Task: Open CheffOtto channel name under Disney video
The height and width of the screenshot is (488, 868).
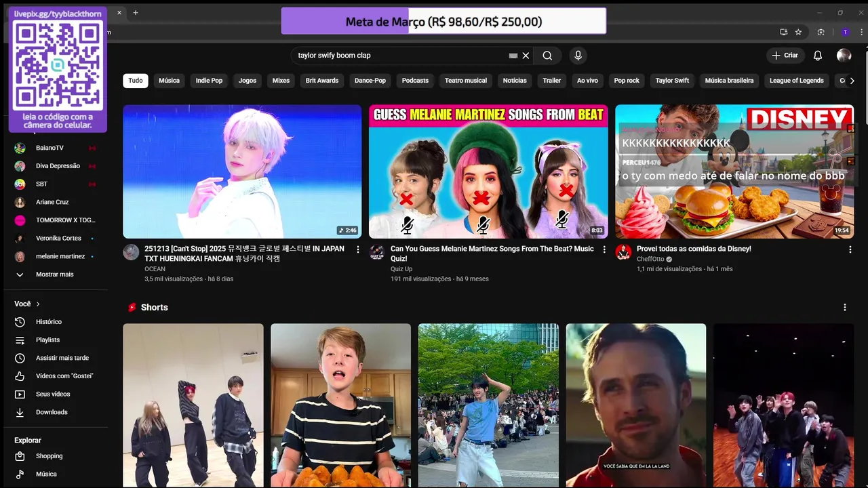Action: click(651, 259)
